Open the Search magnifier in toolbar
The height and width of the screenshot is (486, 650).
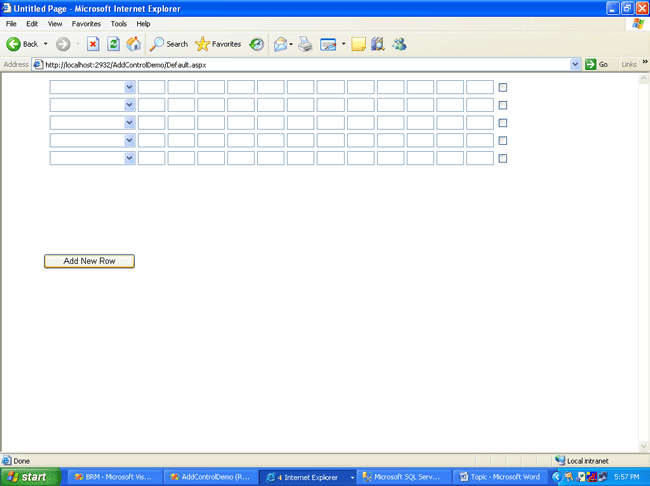tap(169, 44)
